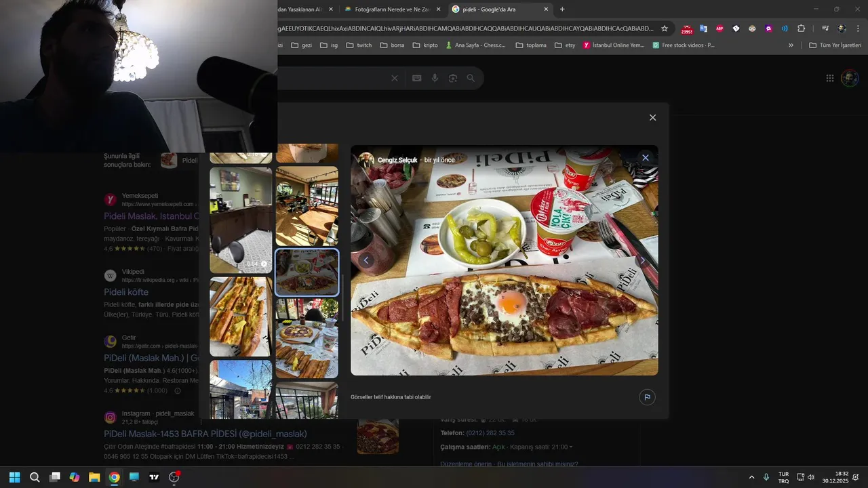
Task: Open the Chrome extensions puzzle menu
Action: pos(801,28)
